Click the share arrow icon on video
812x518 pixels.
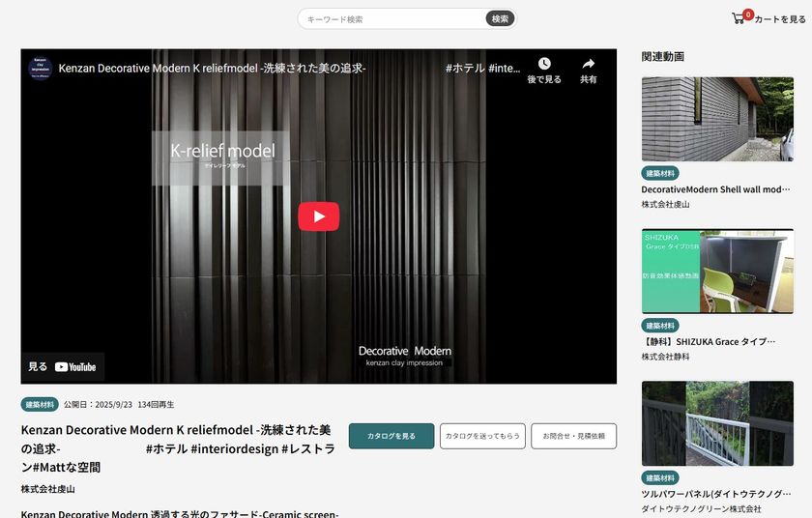[x=589, y=64]
